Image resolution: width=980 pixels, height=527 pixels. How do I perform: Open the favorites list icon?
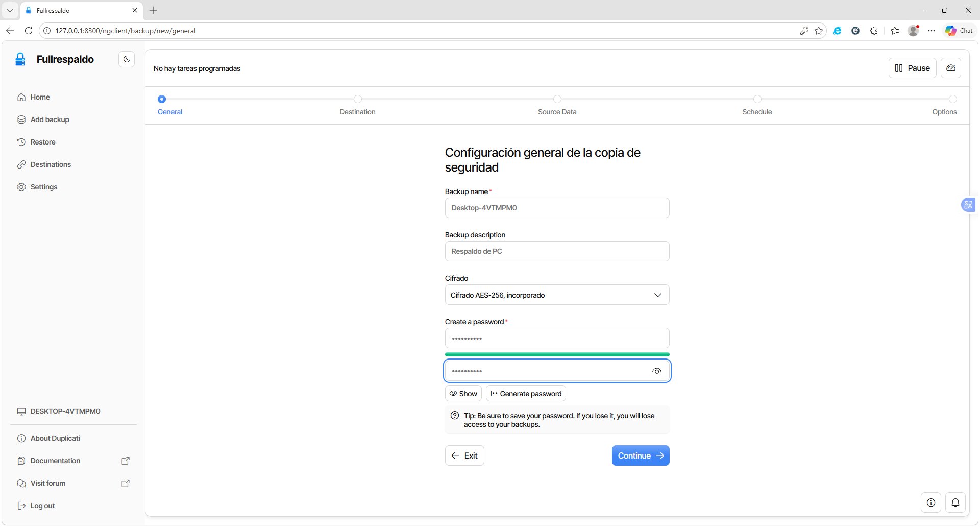(895, 31)
